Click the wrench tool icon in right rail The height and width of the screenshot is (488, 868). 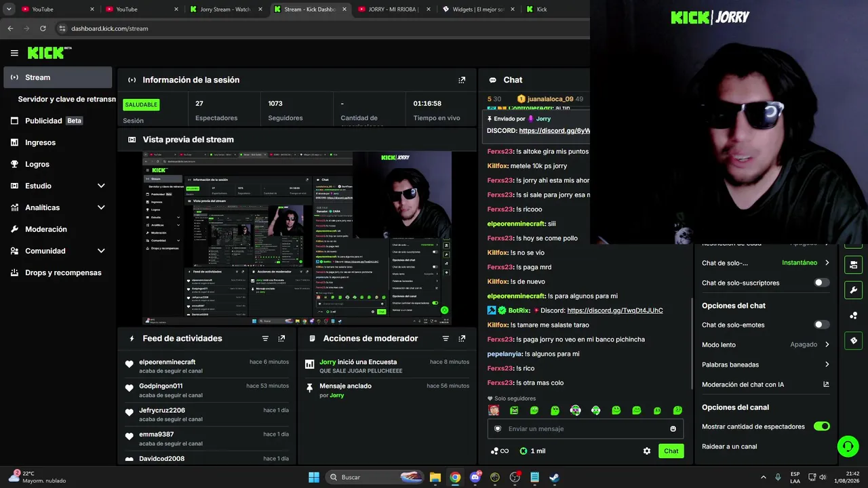pos(853,290)
